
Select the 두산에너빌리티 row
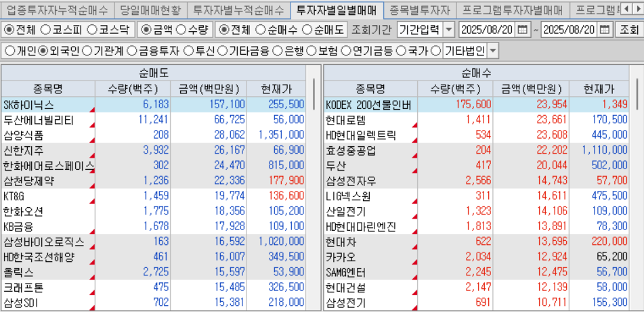(154, 120)
